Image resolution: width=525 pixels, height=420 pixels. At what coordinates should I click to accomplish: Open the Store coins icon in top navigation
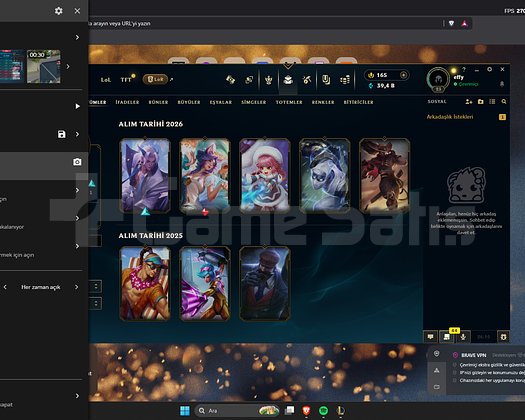coord(345,80)
